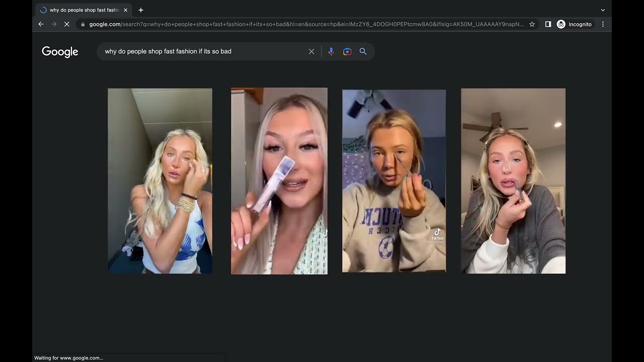The width and height of the screenshot is (644, 362).
Task: Click the google.com address bar URL
Action: coord(306,24)
